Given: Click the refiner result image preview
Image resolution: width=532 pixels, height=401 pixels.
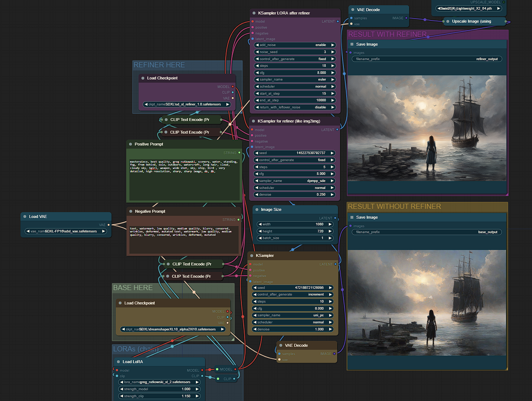Looking at the screenshot, I should tap(427, 128).
